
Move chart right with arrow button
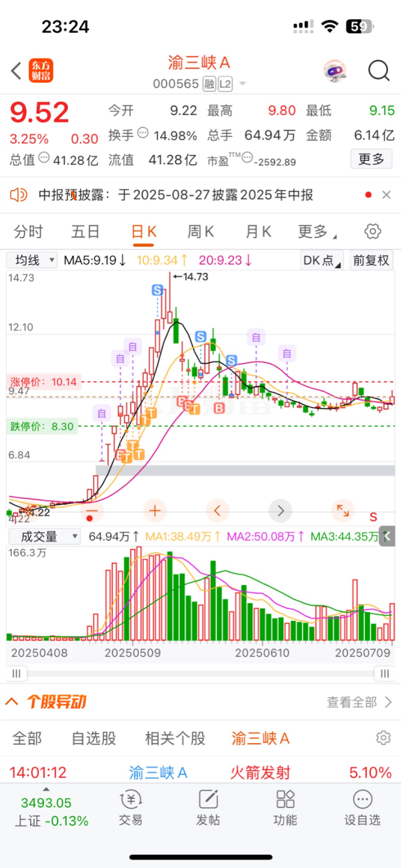click(x=280, y=511)
